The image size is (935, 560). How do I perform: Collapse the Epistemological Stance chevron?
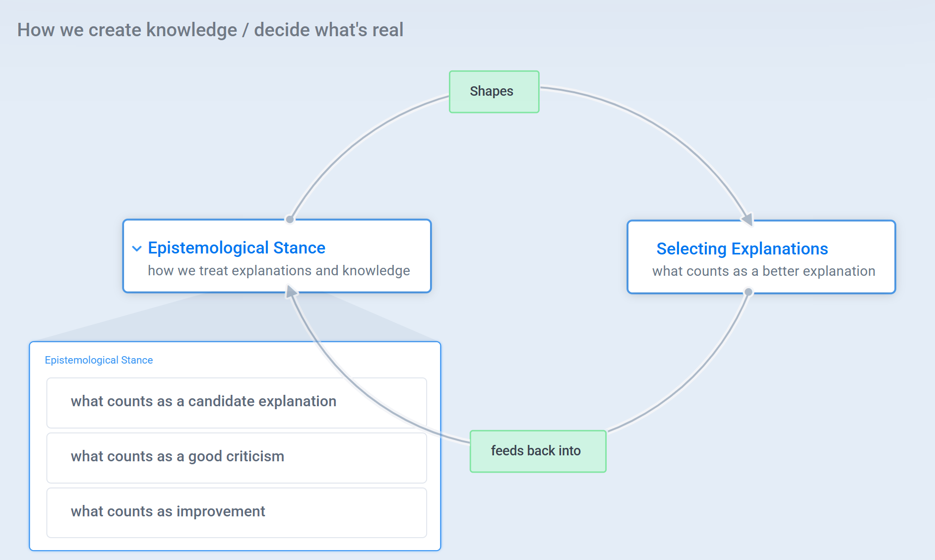[x=137, y=249]
